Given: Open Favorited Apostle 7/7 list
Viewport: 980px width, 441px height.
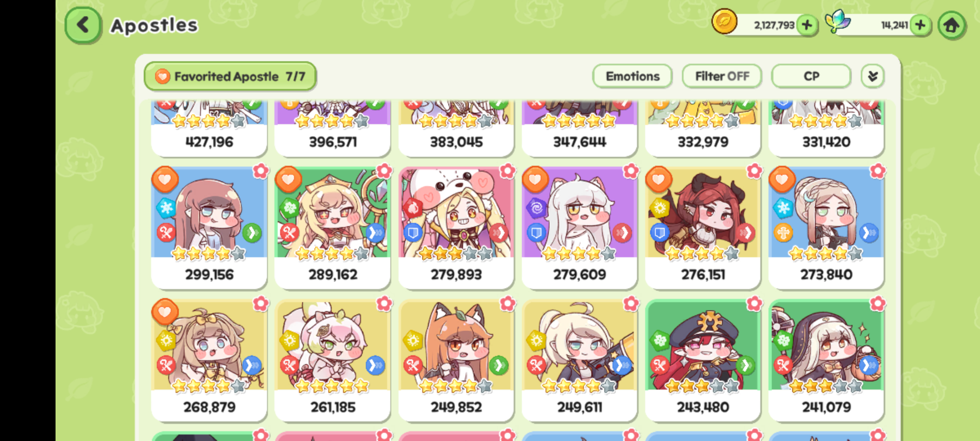Looking at the screenshot, I should coord(230,76).
